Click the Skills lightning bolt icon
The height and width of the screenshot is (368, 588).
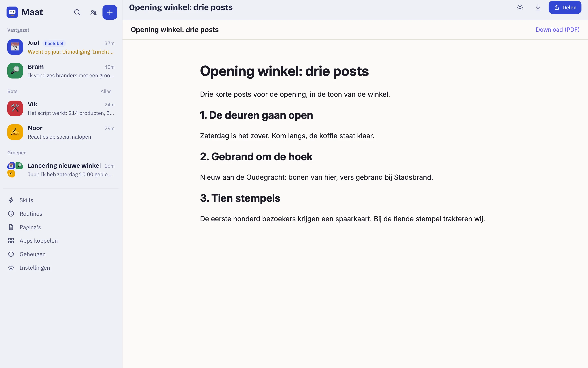click(11, 200)
